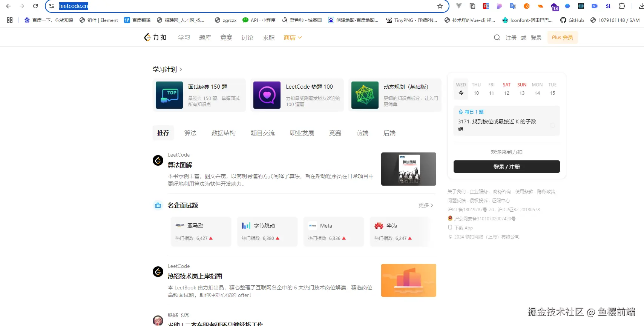Open the 华为 company card
Image resolution: width=644 pixels, height=326 pixels.
pos(400,232)
